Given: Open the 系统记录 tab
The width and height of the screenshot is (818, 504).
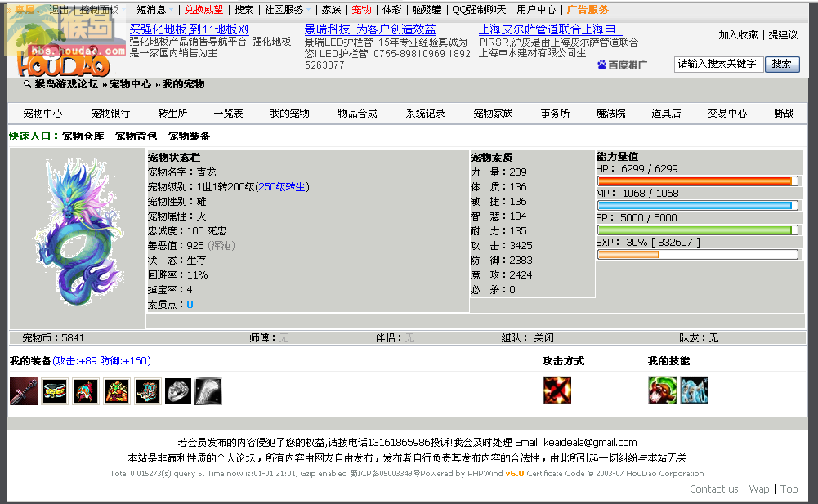Looking at the screenshot, I should (426, 114).
